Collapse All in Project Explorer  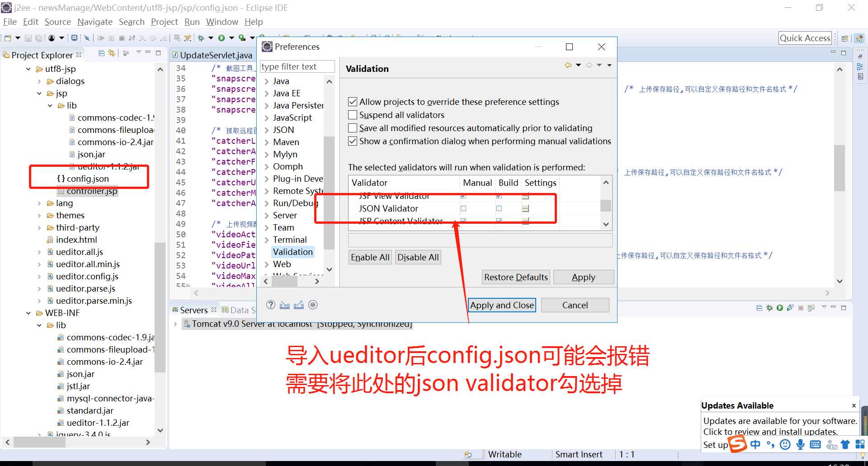pyautogui.click(x=101, y=53)
